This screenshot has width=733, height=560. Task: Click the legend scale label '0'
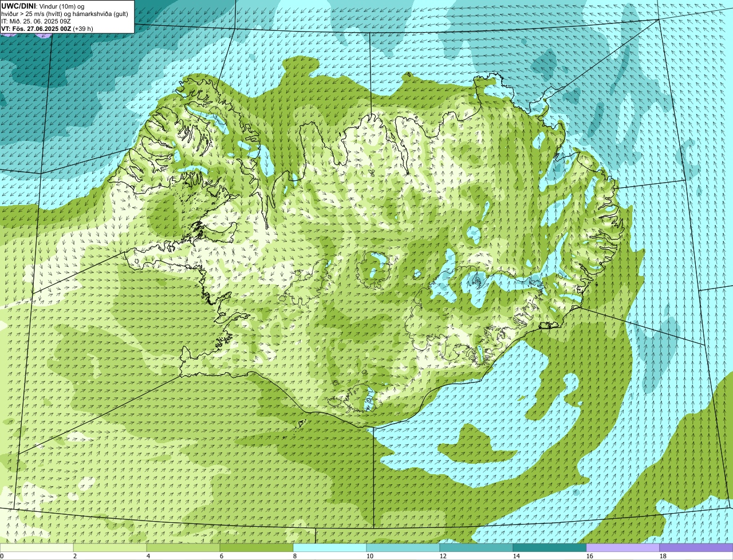click(x=2, y=556)
